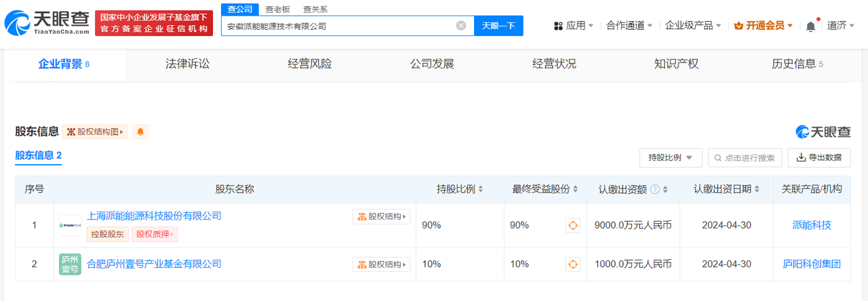
Task: Sort by 认缴出资额 column arrows
Action: (667, 189)
